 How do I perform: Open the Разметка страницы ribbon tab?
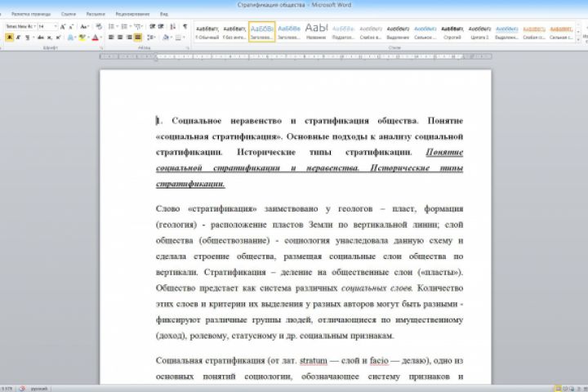31,14
